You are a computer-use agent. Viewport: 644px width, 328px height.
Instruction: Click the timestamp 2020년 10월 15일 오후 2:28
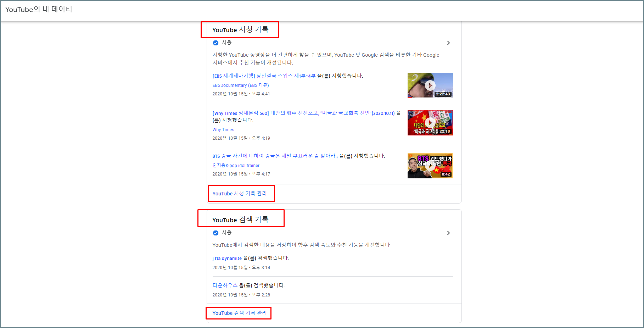tap(241, 295)
